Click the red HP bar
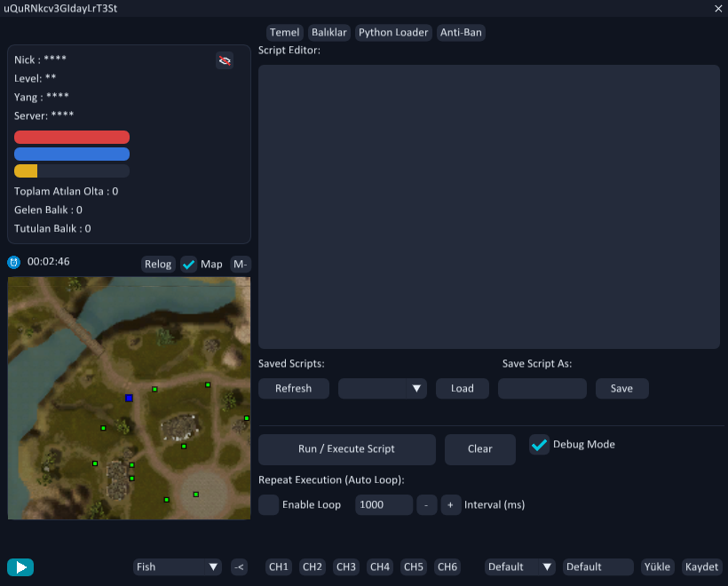The height and width of the screenshot is (586, 728). pyautogui.click(x=72, y=137)
